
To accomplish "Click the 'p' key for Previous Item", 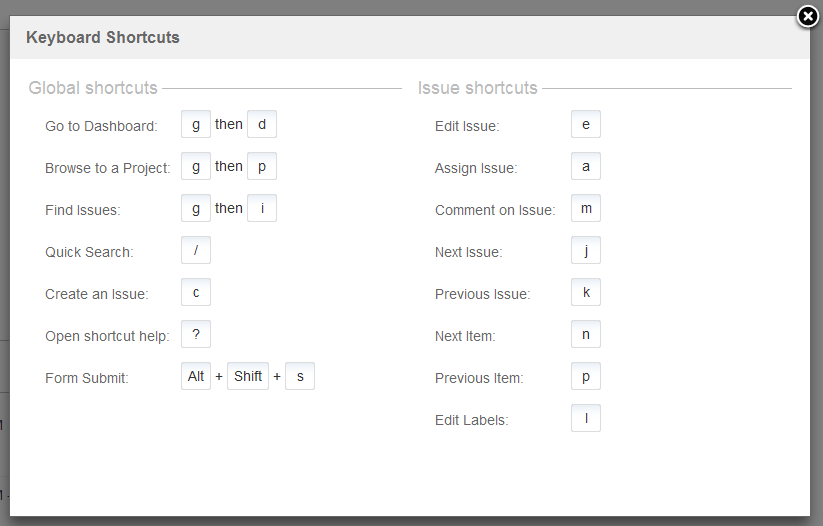I will pos(586,376).
